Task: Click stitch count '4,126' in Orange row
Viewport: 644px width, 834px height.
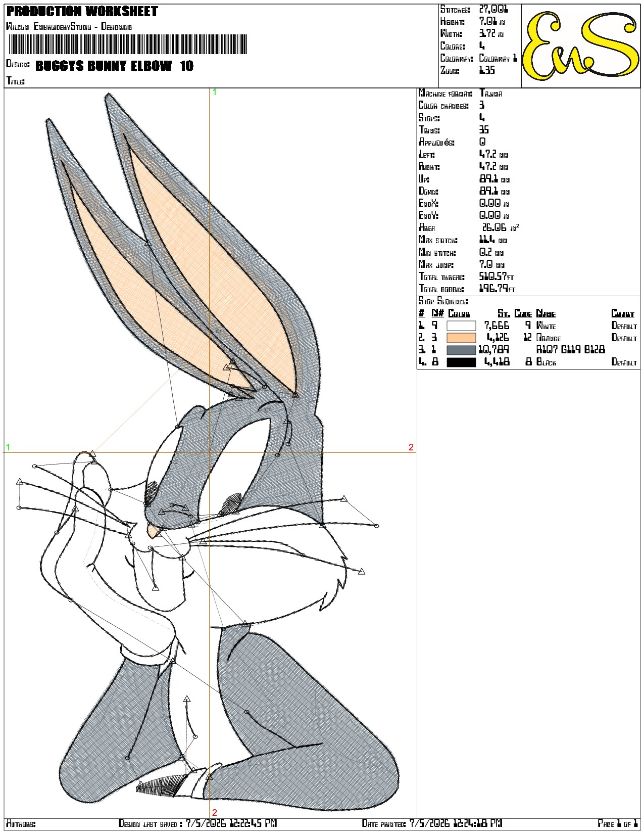Action: pos(498,338)
